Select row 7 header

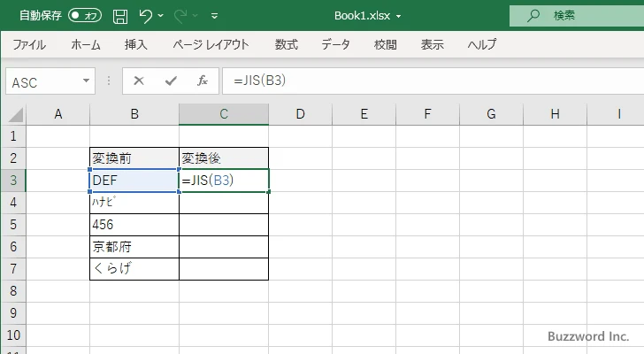[x=13, y=269]
